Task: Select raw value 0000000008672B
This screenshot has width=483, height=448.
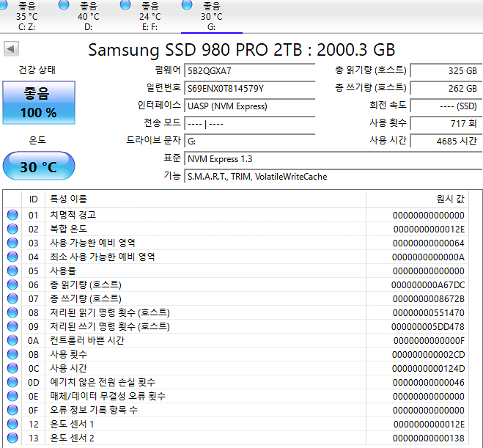Action: pos(429,299)
